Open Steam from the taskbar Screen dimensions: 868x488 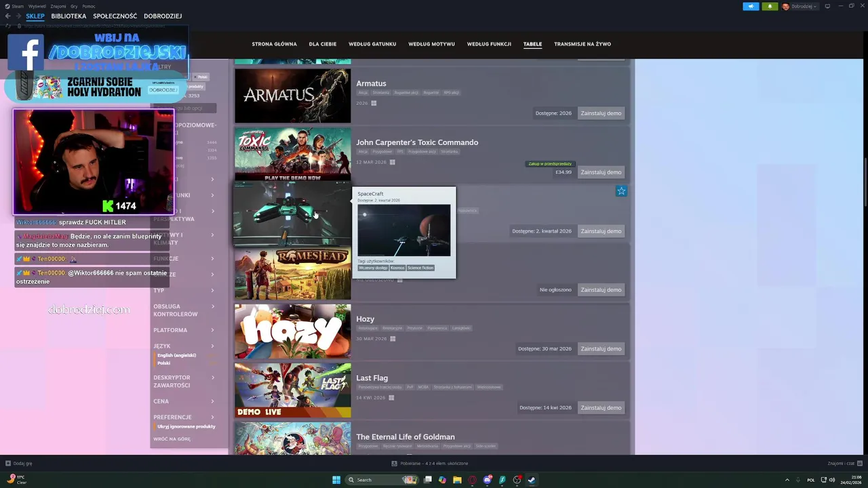click(532, 480)
